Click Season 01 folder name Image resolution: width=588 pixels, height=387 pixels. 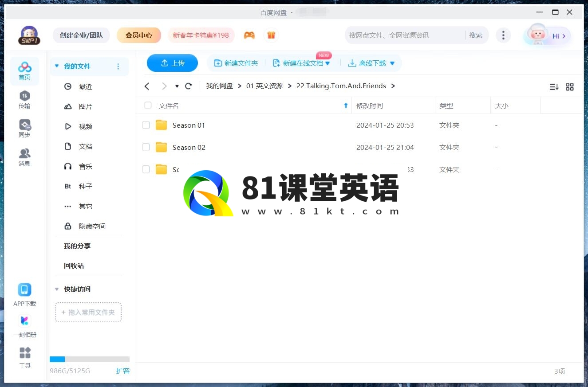click(x=189, y=125)
